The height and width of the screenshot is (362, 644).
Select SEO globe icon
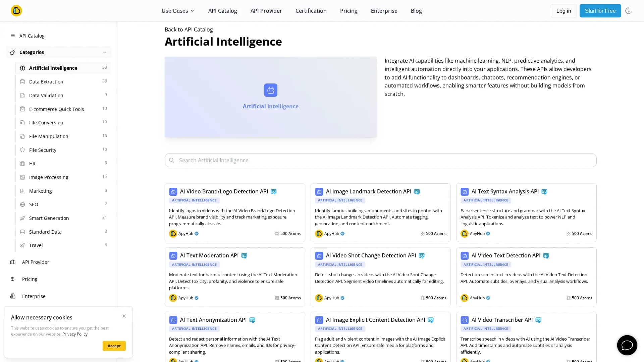22,204
